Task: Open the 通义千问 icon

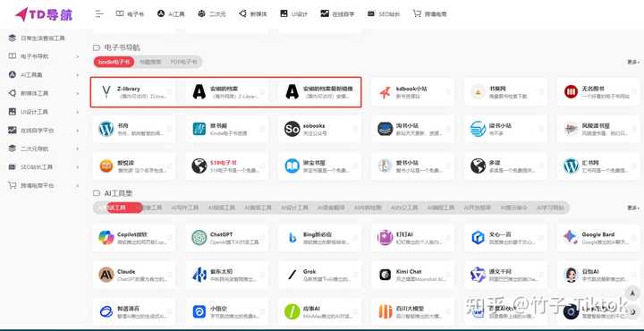Action: tap(478, 275)
